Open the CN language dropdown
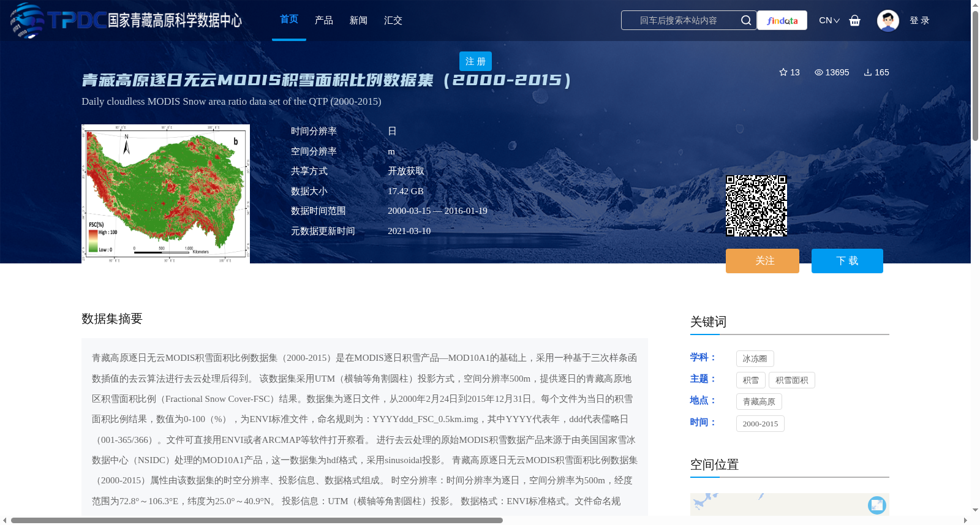 pyautogui.click(x=829, y=20)
